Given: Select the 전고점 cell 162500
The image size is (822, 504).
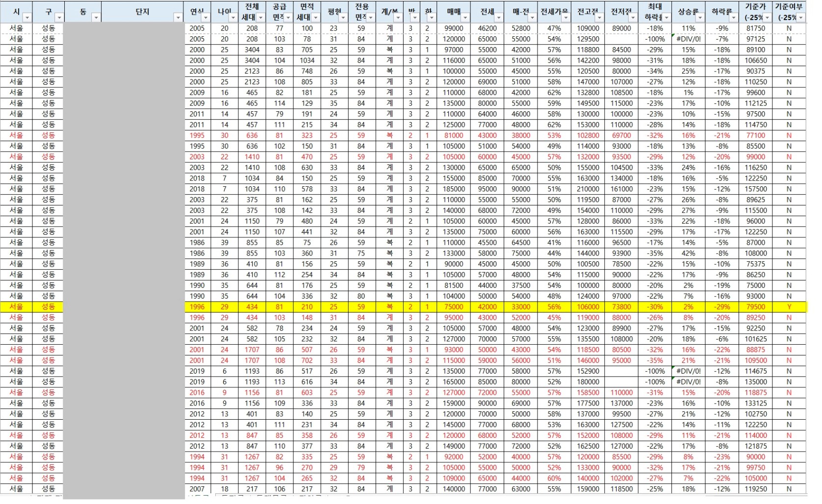Looking at the screenshot, I should click(588, 446).
